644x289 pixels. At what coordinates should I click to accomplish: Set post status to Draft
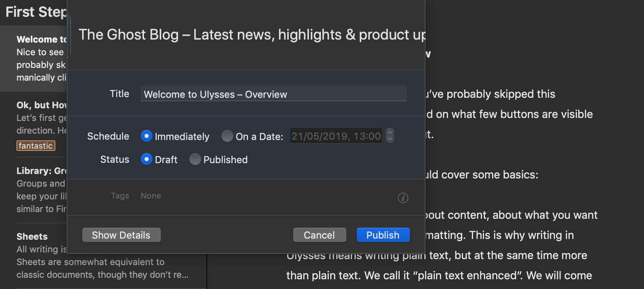(x=146, y=159)
